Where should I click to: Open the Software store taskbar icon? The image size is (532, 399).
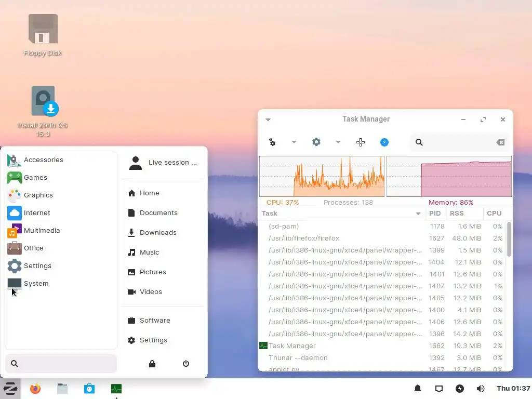(x=89, y=389)
